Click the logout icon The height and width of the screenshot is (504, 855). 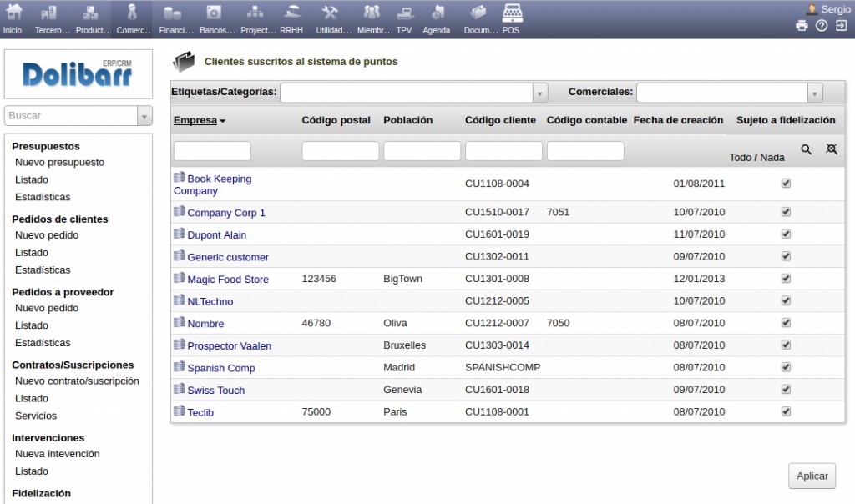841,26
